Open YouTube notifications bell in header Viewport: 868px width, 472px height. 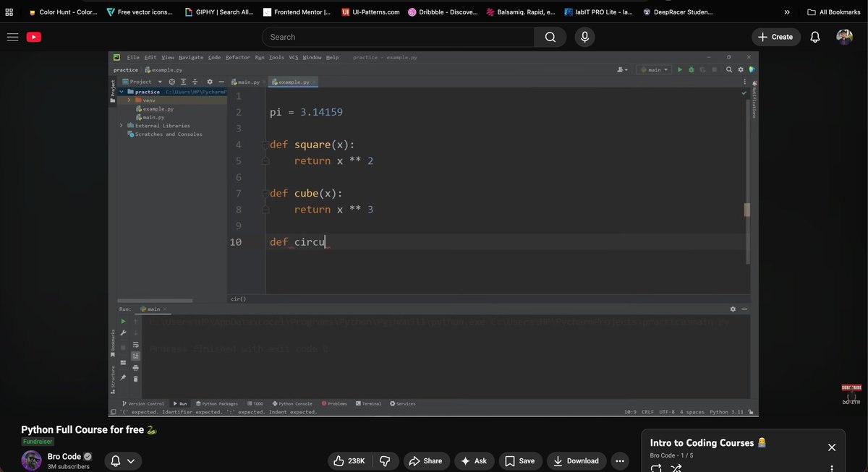tap(815, 37)
